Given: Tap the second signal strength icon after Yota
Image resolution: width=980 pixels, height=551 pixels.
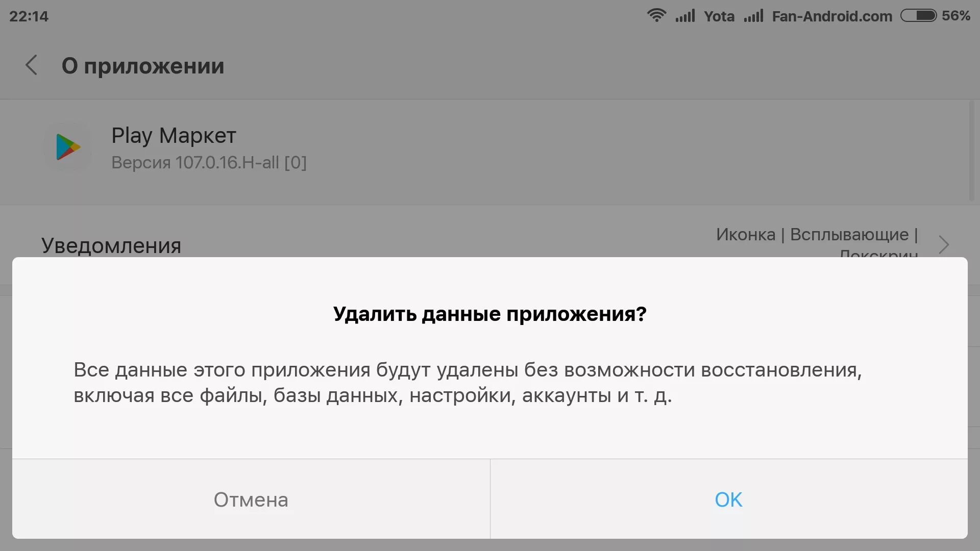Looking at the screenshot, I should pyautogui.click(x=753, y=16).
